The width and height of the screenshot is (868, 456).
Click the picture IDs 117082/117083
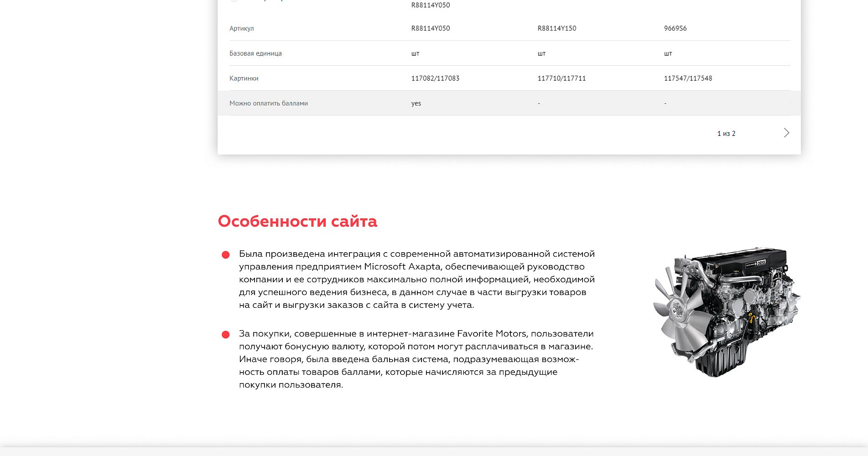click(x=435, y=78)
